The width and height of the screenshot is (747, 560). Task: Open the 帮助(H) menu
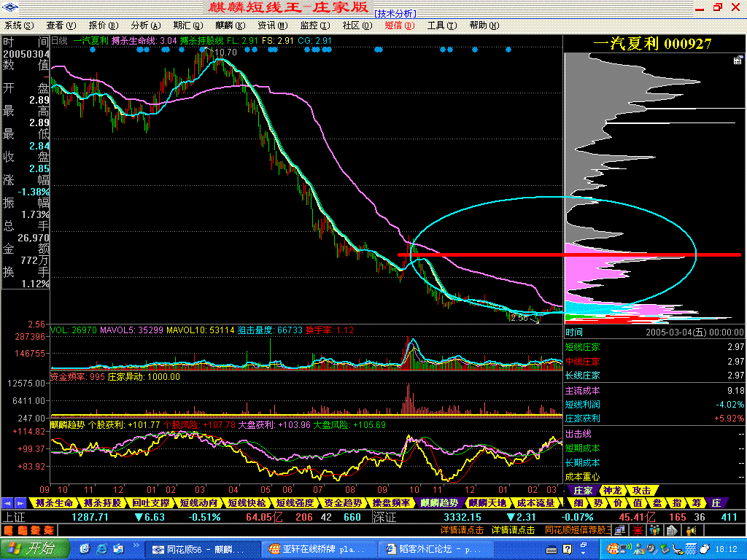(x=484, y=26)
